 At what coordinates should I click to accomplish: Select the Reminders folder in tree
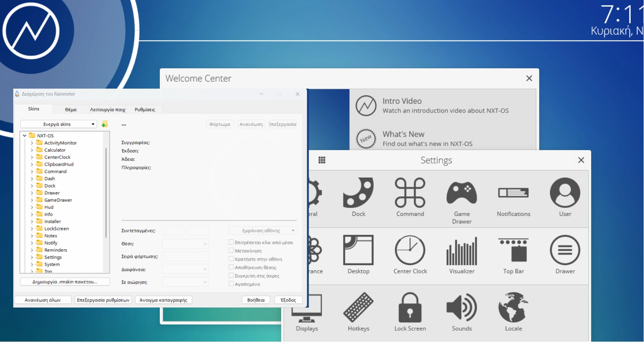click(56, 250)
